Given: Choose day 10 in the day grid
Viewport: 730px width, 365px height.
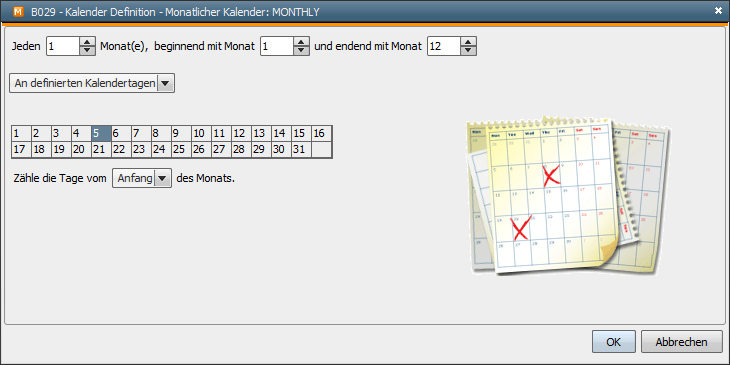Looking at the screenshot, I should point(201,134).
